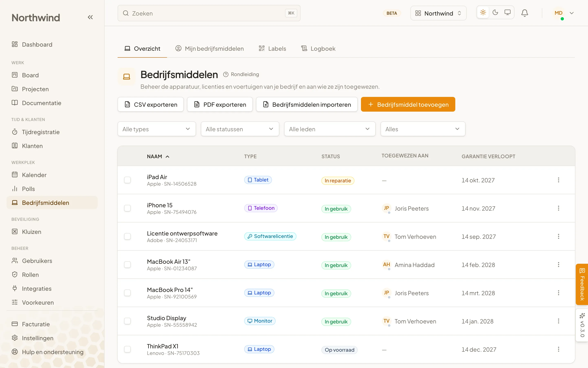This screenshot has height=368, width=588.
Task: Open row actions menu for Licentie ontwerpsoftware
Action: (558, 236)
